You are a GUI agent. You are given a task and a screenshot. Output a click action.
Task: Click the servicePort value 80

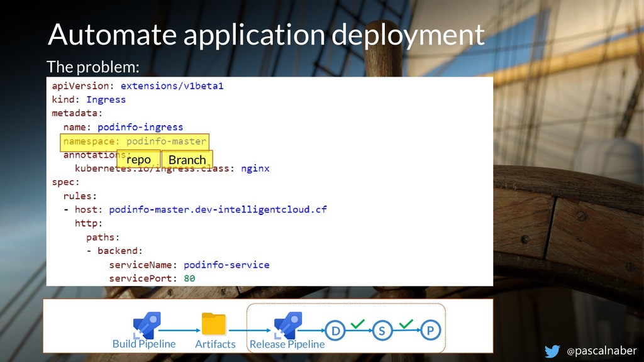point(189,278)
